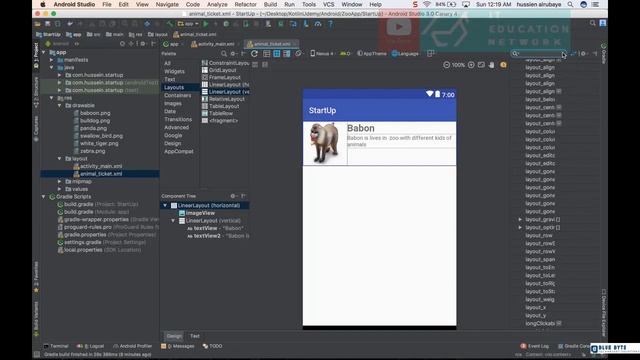Toggle layout orientation icon
640x360 pixels.
coord(299,53)
